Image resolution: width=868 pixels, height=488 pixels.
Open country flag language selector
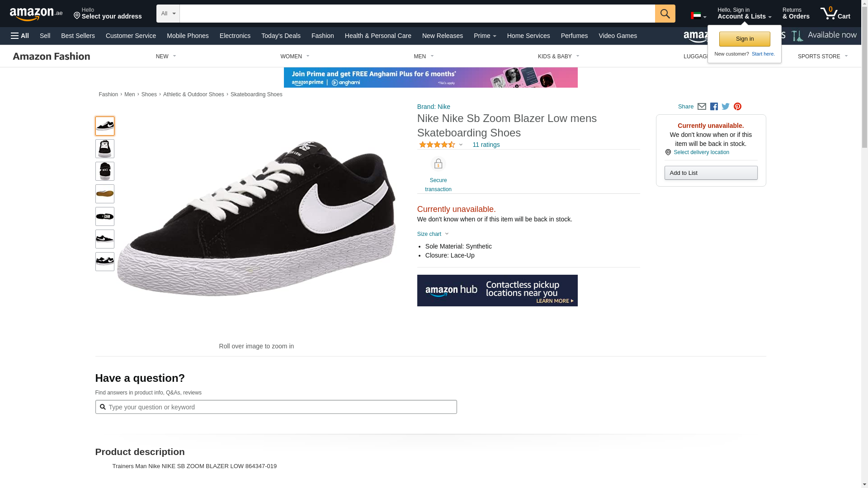pyautogui.click(x=698, y=16)
